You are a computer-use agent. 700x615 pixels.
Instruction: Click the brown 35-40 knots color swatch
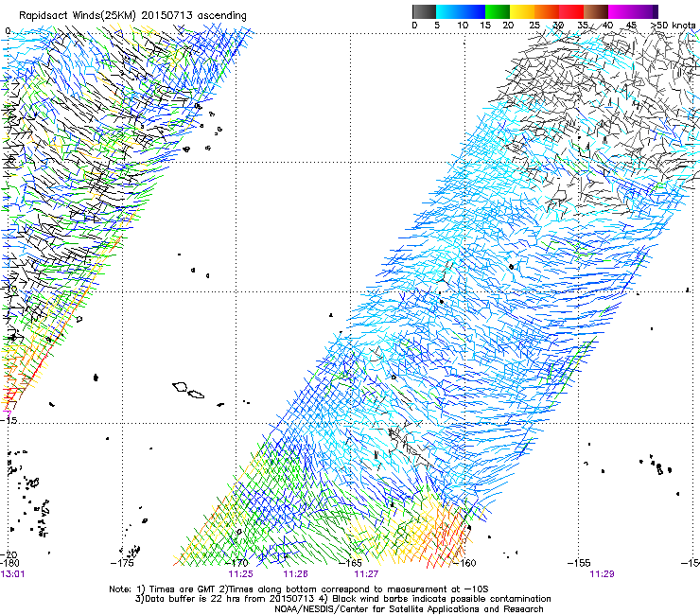point(596,11)
